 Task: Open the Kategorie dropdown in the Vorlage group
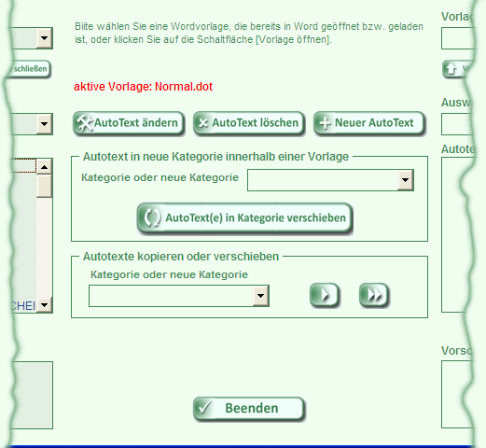pyautogui.click(x=406, y=180)
